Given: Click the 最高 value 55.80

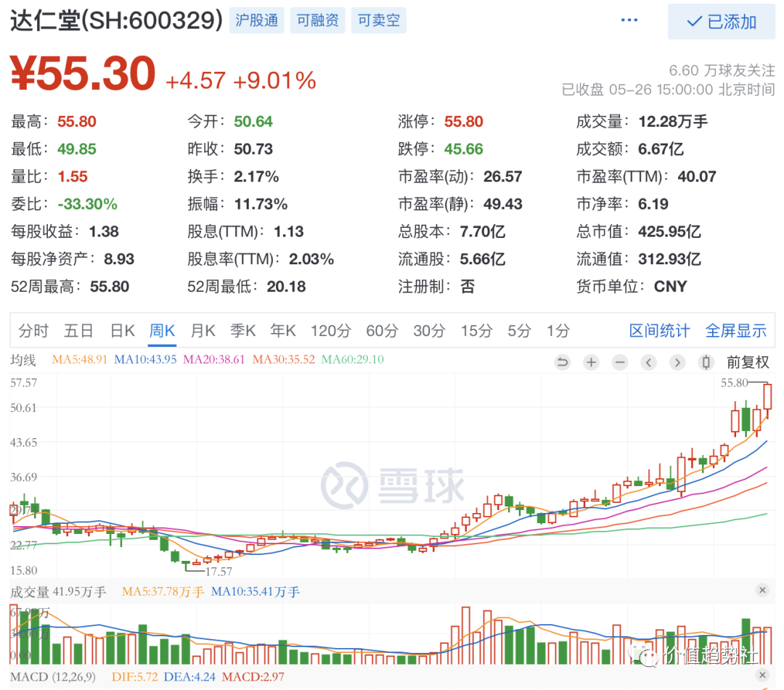Looking at the screenshot, I should 76,121.
